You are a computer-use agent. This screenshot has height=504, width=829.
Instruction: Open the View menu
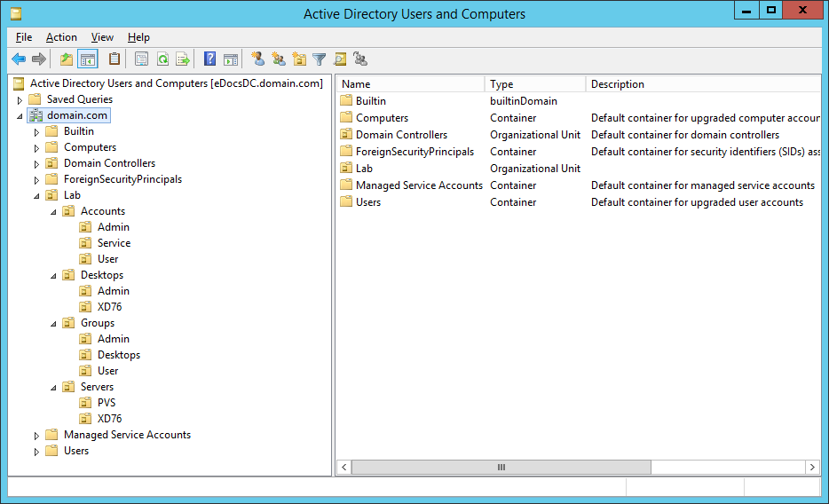click(x=102, y=37)
